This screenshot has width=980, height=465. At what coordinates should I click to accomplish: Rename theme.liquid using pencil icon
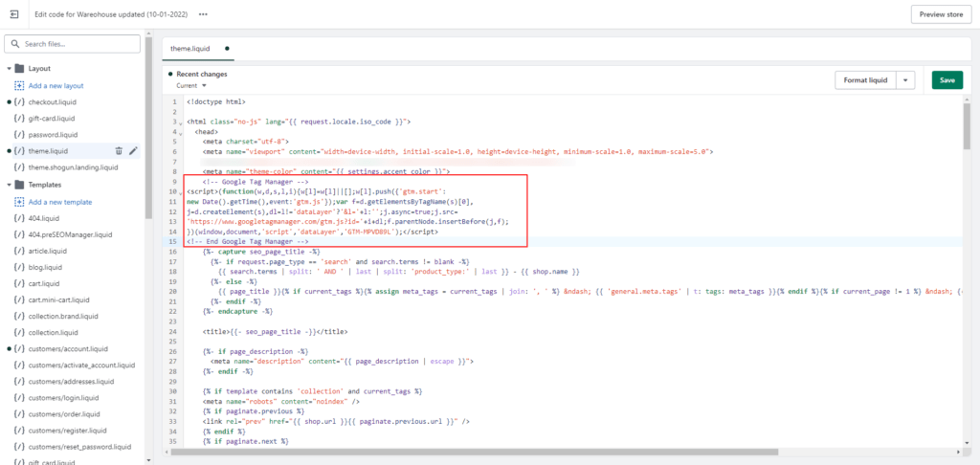133,150
